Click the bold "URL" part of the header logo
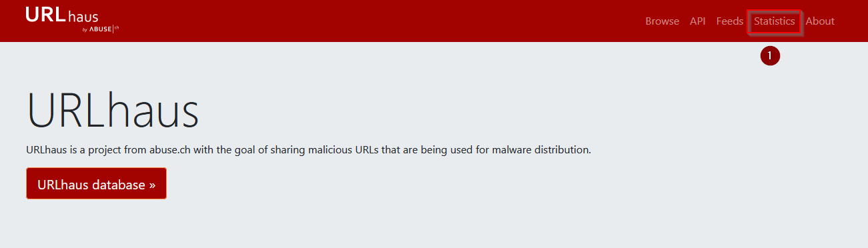Viewport: 868px width, 248px height. coord(45,15)
